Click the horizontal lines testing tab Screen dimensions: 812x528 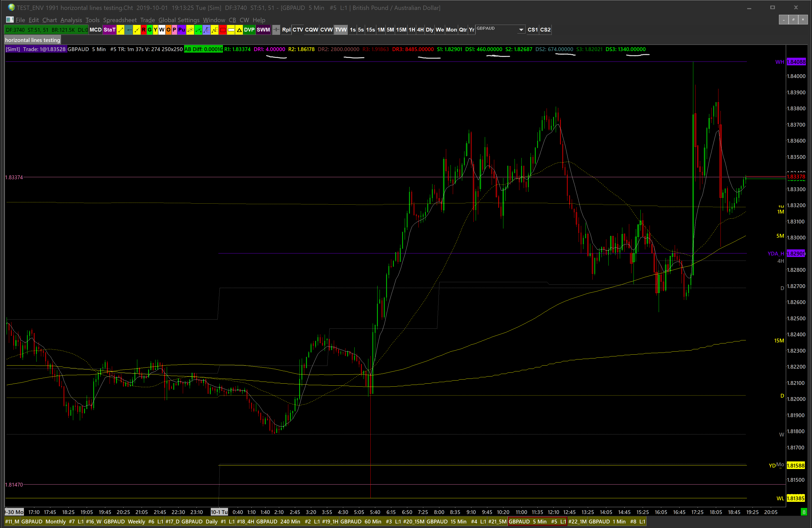tap(32, 40)
